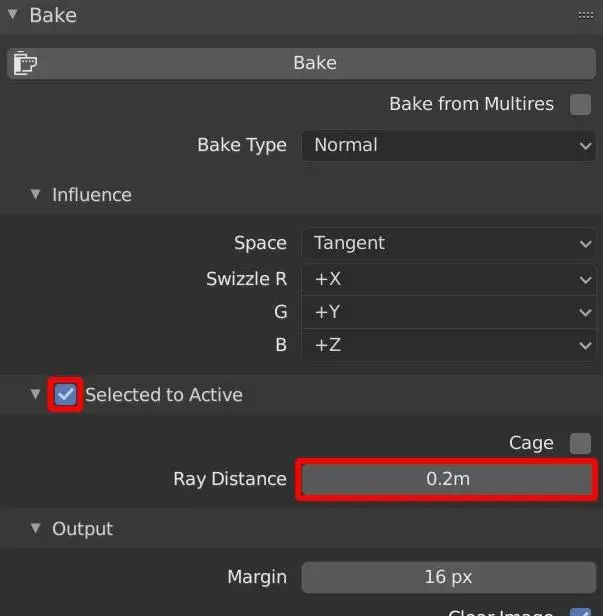Collapse the Bake panel triangle
The width and height of the screenshot is (603, 616).
[x=13, y=15]
